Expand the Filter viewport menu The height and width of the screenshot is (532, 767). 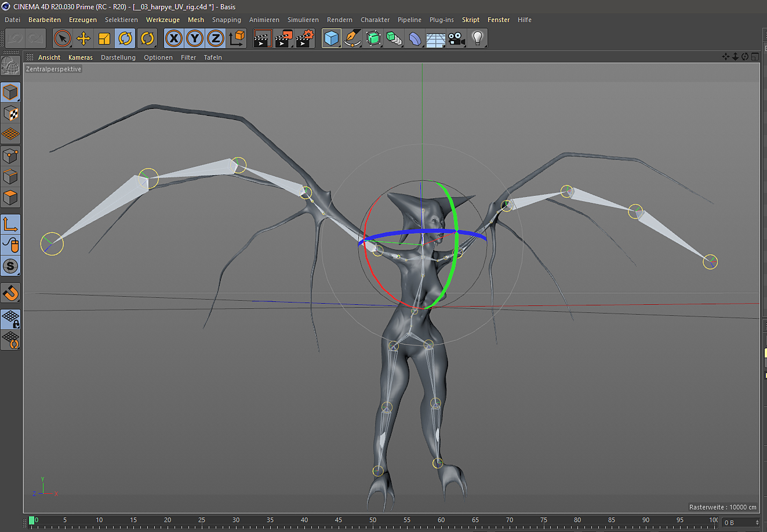188,57
